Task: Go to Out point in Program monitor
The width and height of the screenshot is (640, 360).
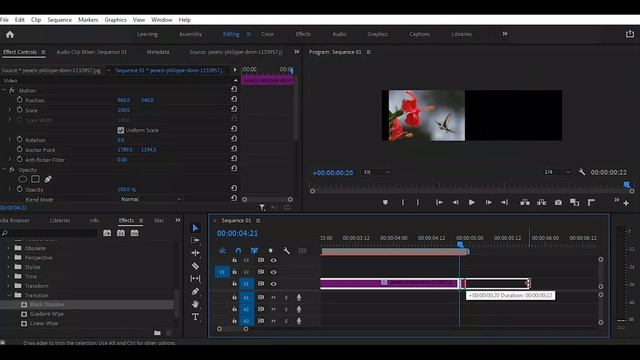Action: pyautogui.click(x=505, y=202)
